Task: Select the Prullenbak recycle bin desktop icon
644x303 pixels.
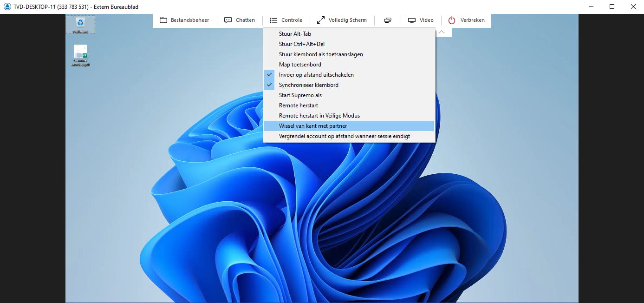Action: point(80,25)
